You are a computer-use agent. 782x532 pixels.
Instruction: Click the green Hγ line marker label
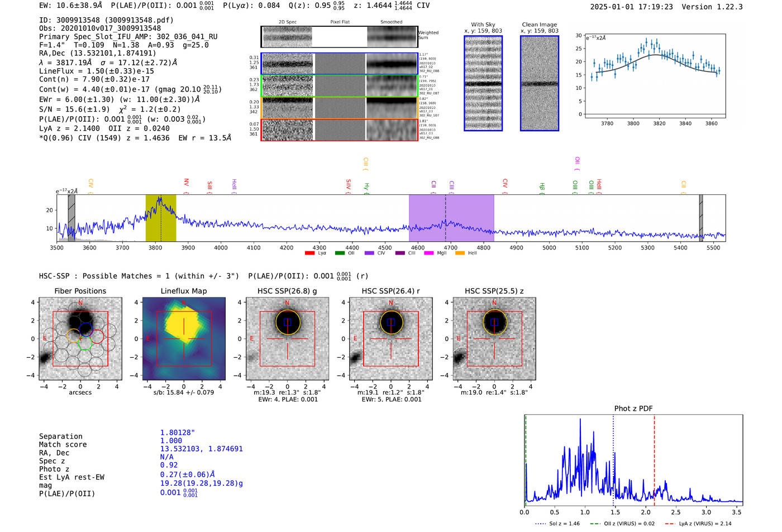click(x=366, y=187)
